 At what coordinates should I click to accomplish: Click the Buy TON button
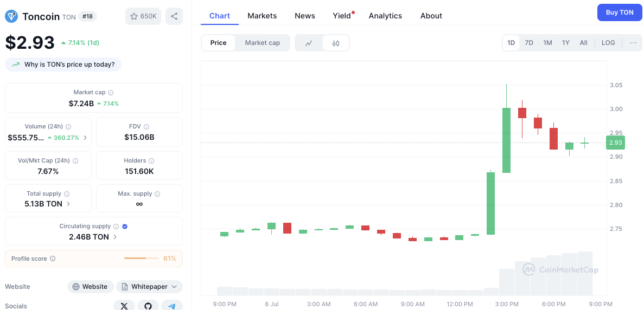tap(620, 12)
